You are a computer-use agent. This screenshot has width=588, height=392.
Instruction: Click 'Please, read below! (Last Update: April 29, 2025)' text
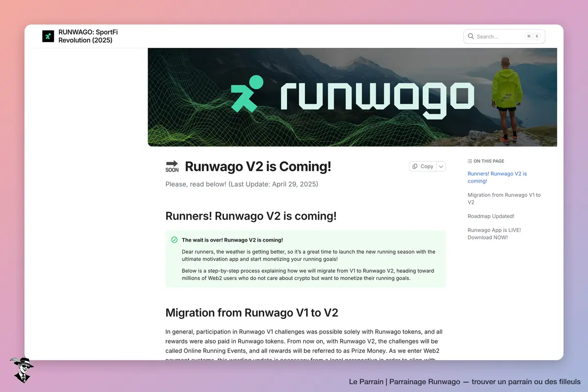point(242,184)
